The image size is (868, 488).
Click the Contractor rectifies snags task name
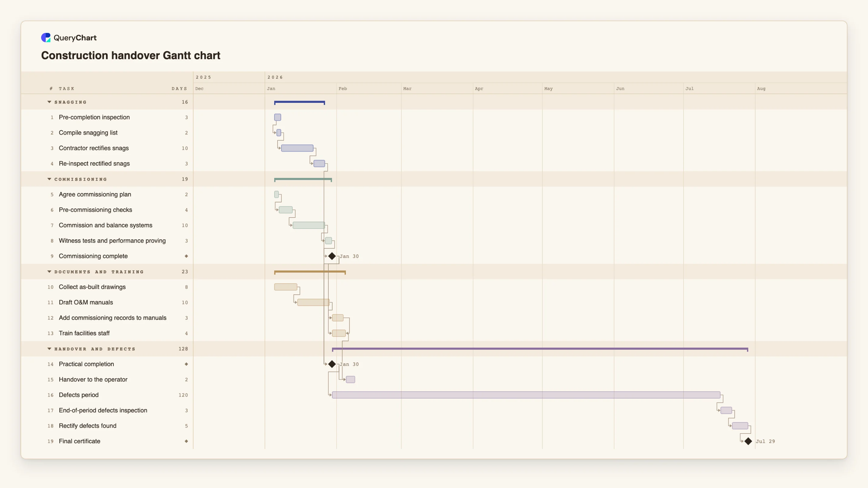pos(94,148)
